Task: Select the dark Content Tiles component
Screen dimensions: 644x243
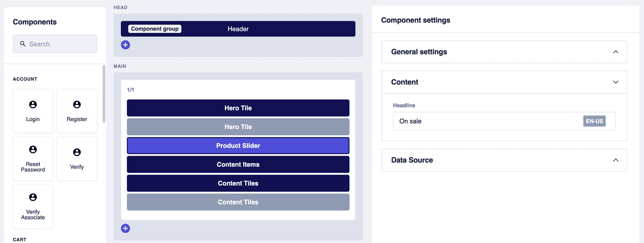Action: click(238, 184)
